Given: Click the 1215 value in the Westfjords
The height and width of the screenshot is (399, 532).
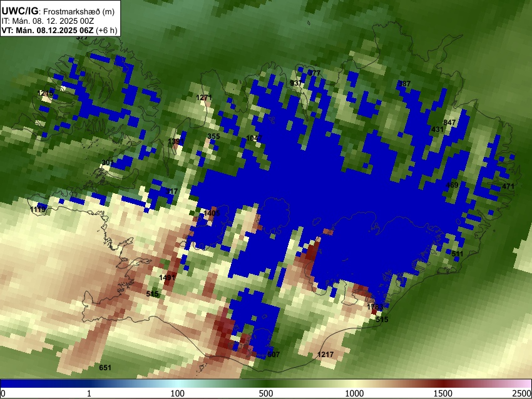Looking at the screenshot, I should pos(45,93).
